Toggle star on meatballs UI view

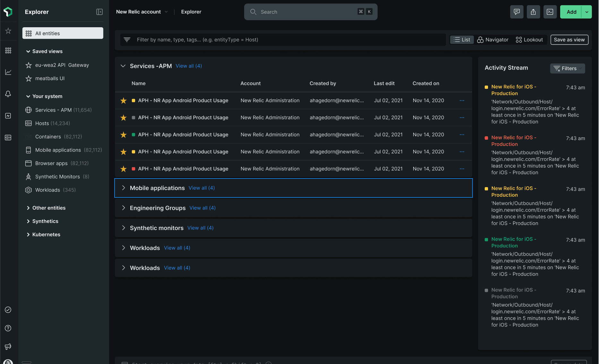29,79
